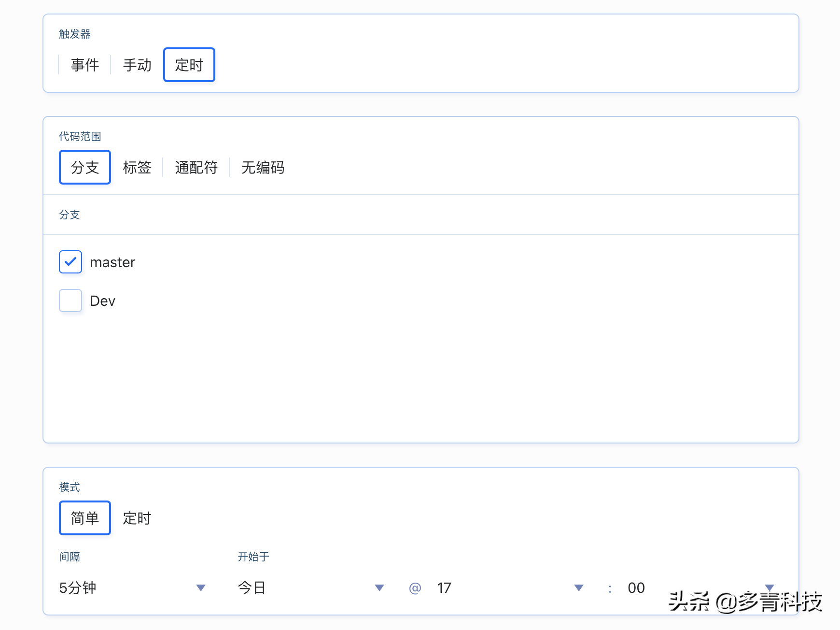Switch trigger type to 事件 (Event)
The width and height of the screenshot is (840, 630).
click(x=85, y=65)
